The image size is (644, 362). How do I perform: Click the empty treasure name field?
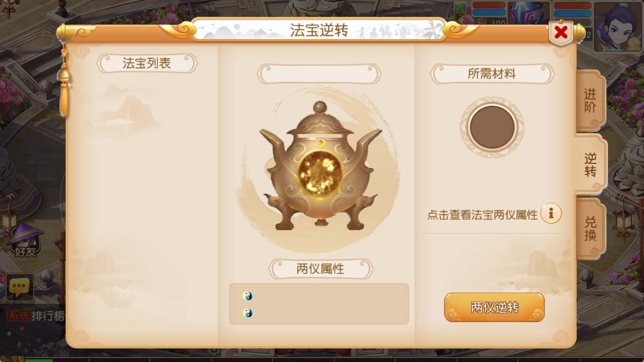pyautogui.click(x=319, y=74)
